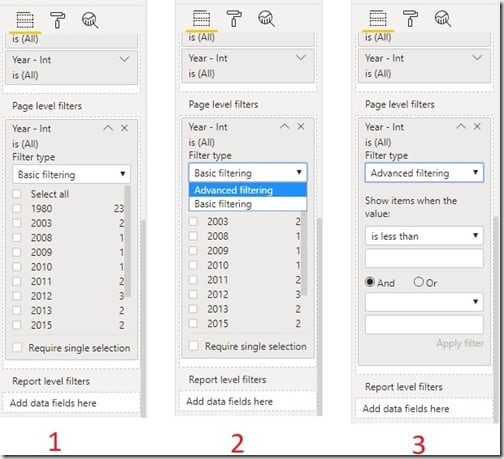Open Fields tab icon in panel 3
This screenshot has width=504, height=459.
click(378, 18)
